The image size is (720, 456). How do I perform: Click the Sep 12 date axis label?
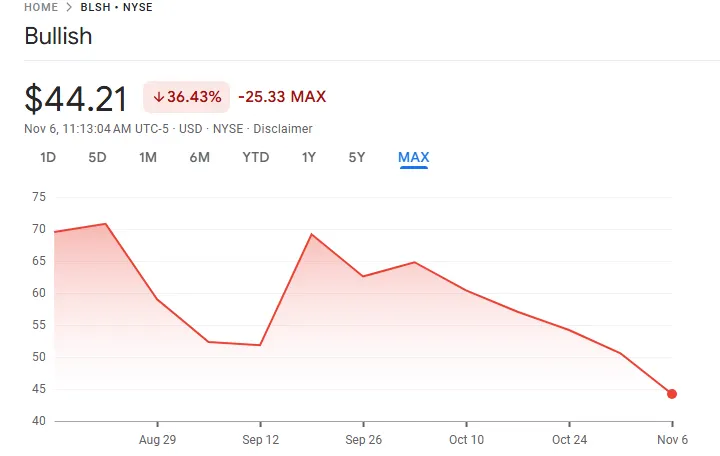260,440
